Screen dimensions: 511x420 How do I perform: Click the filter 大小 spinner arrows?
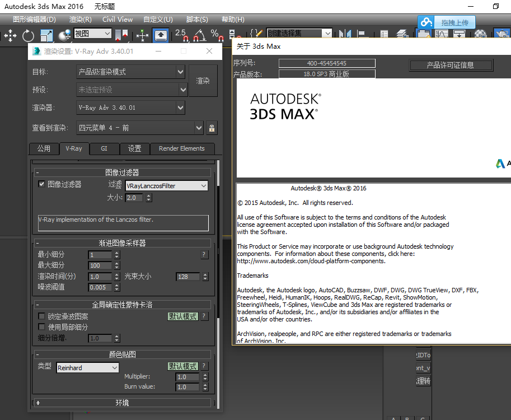click(x=149, y=198)
